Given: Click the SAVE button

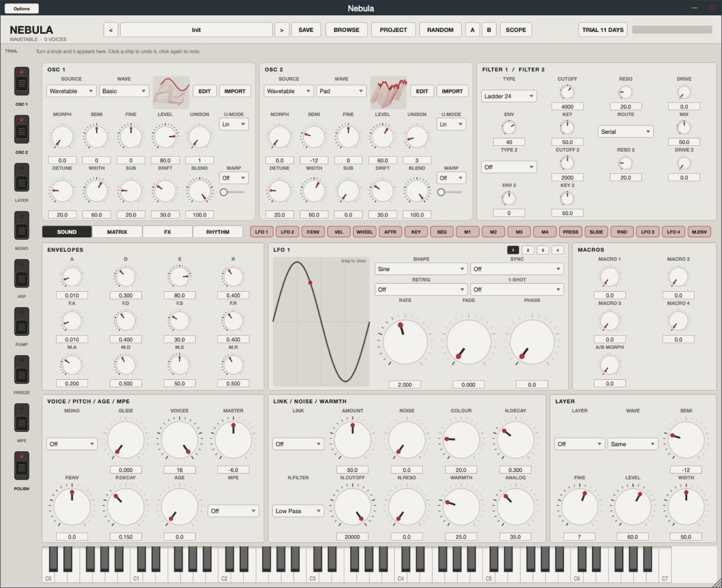Looking at the screenshot, I should [306, 30].
